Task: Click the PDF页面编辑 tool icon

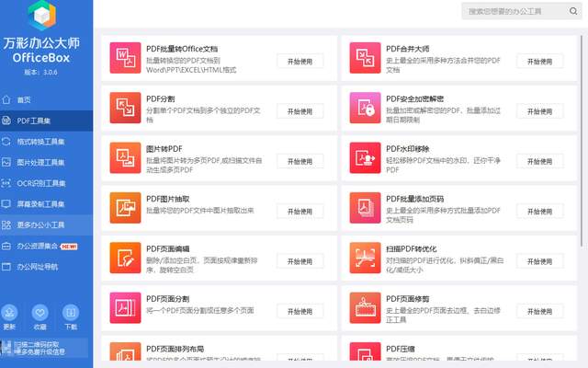Action: [125, 258]
